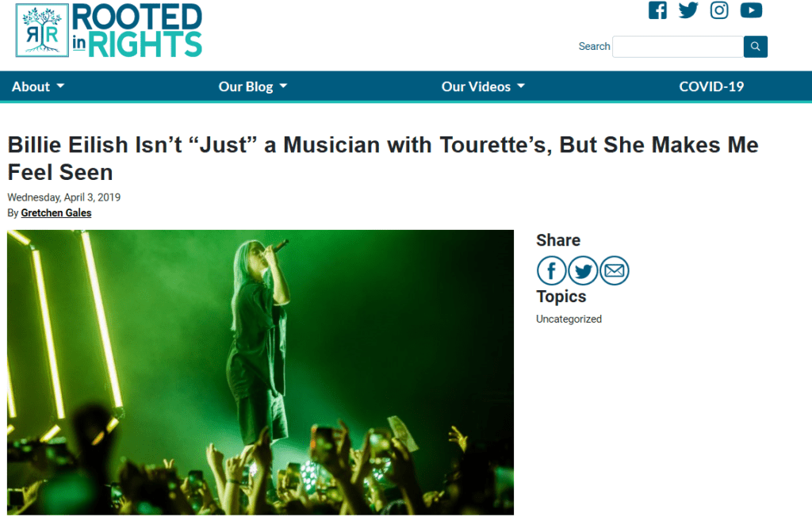Screen dimensions: 812x532
Task: Open the YouTube channel icon in header
Action: click(x=751, y=10)
